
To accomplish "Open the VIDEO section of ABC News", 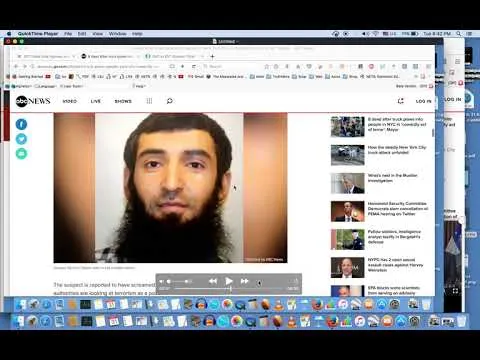I will pyautogui.click(x=70, y=101).
